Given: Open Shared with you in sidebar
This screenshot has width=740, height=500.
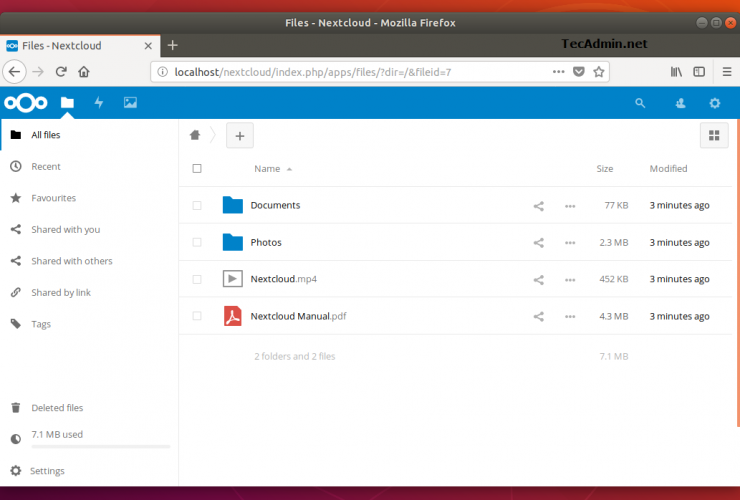Looking at the screenshot, I should 65,229.
